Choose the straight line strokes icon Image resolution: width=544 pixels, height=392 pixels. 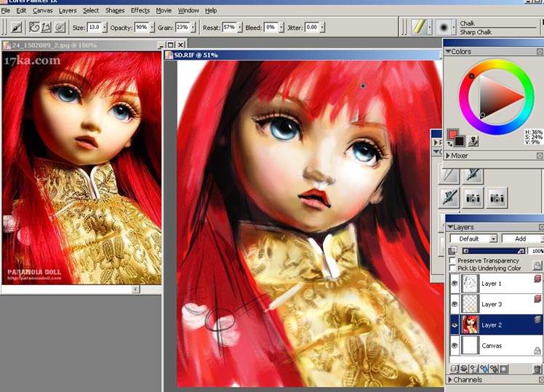[x=46, y=27]
